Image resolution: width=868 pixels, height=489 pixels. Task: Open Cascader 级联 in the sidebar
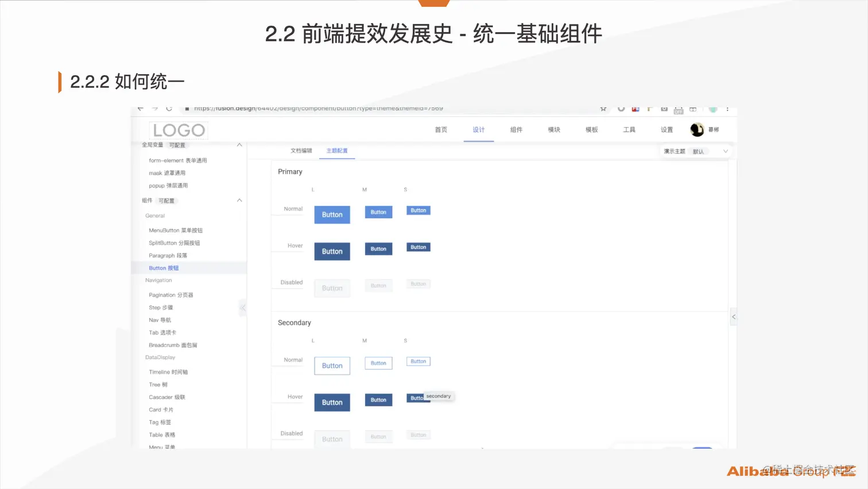point(167,397)
